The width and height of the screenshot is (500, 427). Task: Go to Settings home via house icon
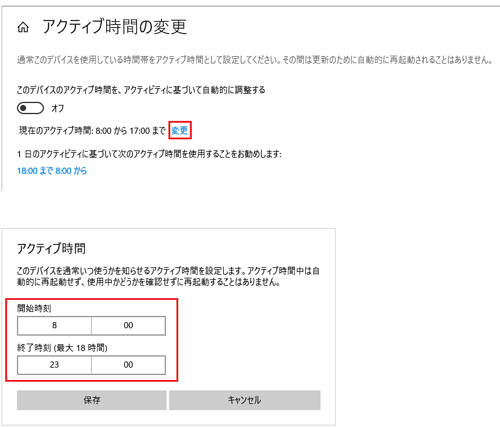[x=23, y=27]
